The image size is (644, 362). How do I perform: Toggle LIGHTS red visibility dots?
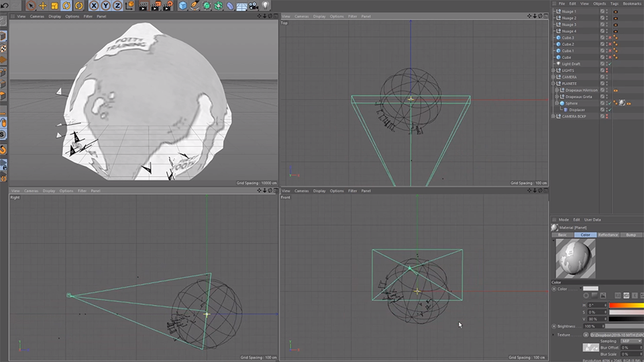tap(607, 71)
